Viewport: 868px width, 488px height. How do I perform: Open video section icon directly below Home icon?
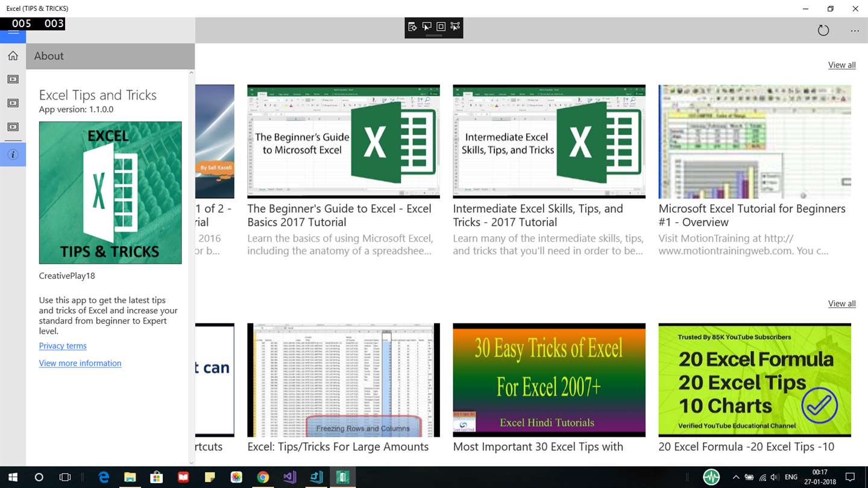pyautogui.click(x=13, y=80)
